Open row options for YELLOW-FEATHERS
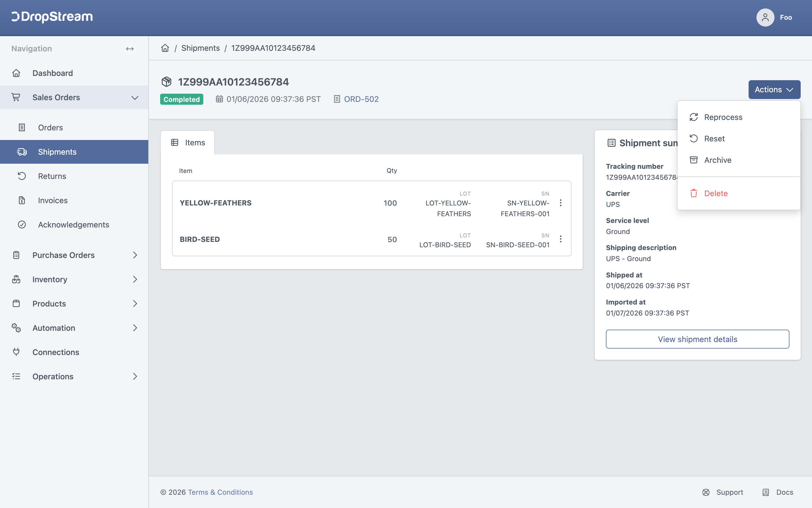 (x=560, y=203)
